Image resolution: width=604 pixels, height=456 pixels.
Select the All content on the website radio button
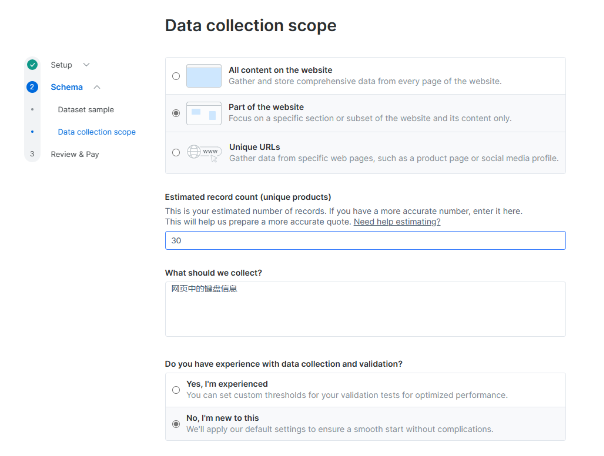pos(177,76)
